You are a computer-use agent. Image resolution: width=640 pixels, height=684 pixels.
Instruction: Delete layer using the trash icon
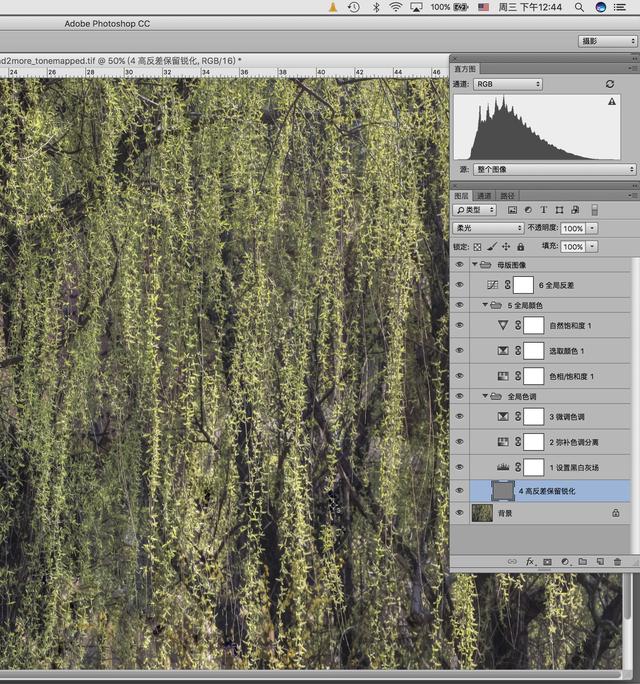coord(617,562)
